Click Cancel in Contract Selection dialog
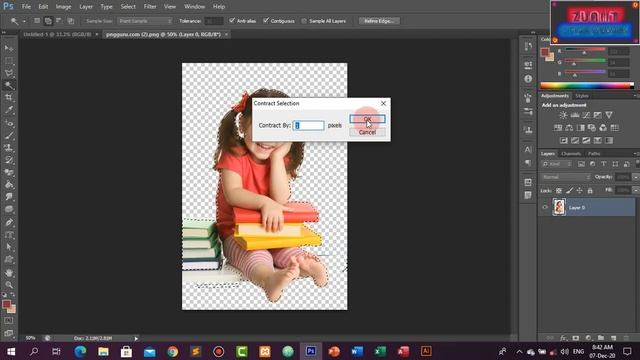640x360 pixels. click(x=367, y=132)
